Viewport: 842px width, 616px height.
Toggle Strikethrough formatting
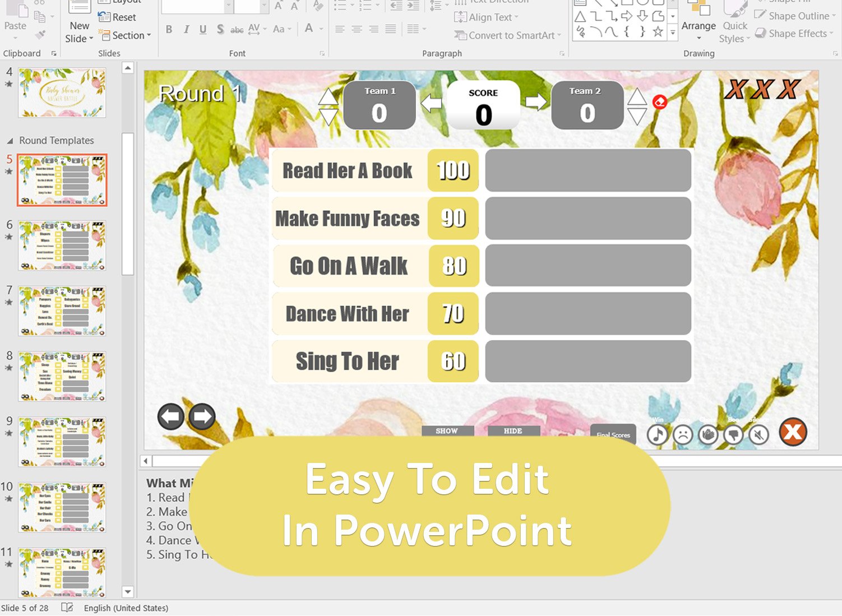point(237,29)
